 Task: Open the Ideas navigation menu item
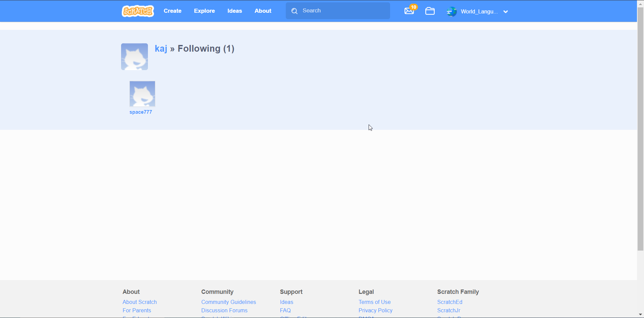tap(234, 11)
